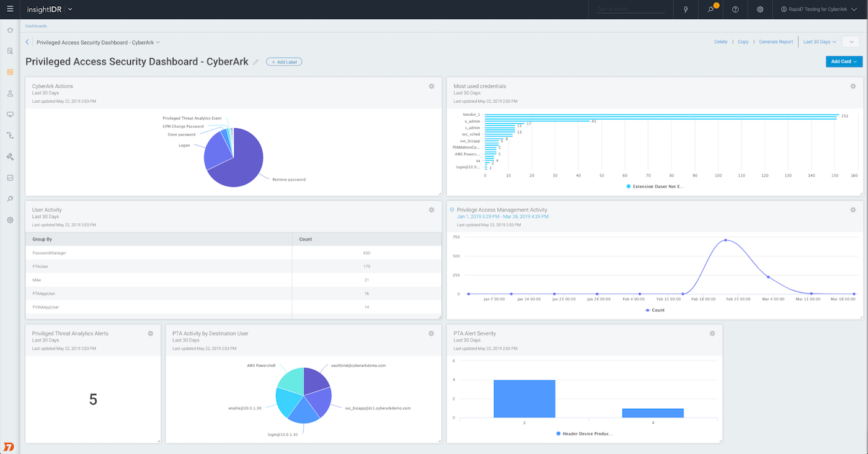
Task: Click the back arrow beside dashboard name
Action: pyautogui.click(x=27, y=42)
